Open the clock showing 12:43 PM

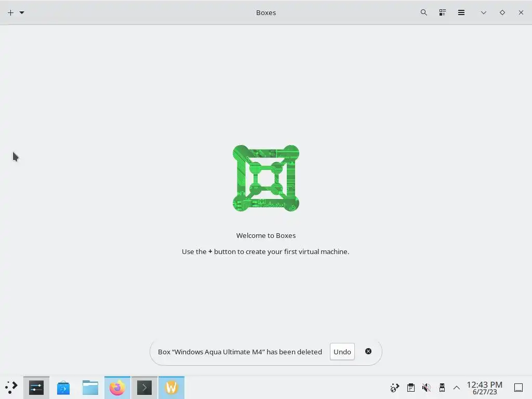coord(485,388)
